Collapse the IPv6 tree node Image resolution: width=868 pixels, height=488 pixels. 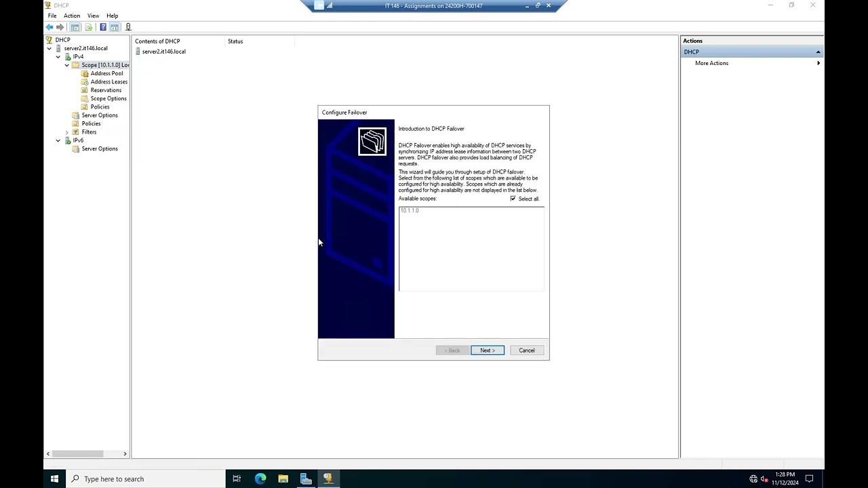58,140
